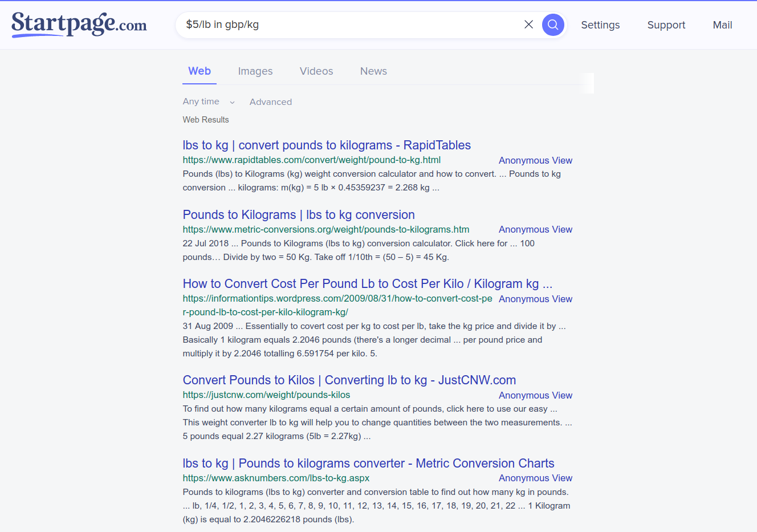
Task: Click the snippet starting 22 Jul 2018
Action: click(x=359, y=250)
